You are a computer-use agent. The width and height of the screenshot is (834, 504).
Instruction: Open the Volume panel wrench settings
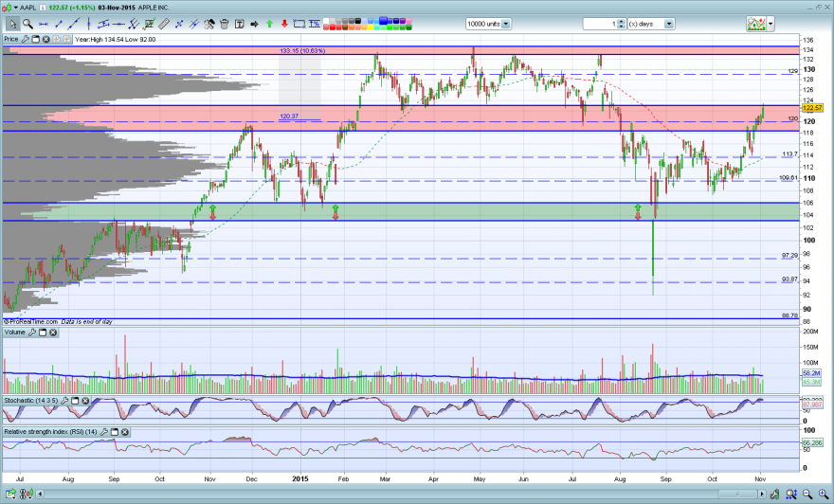pos(32,333)
